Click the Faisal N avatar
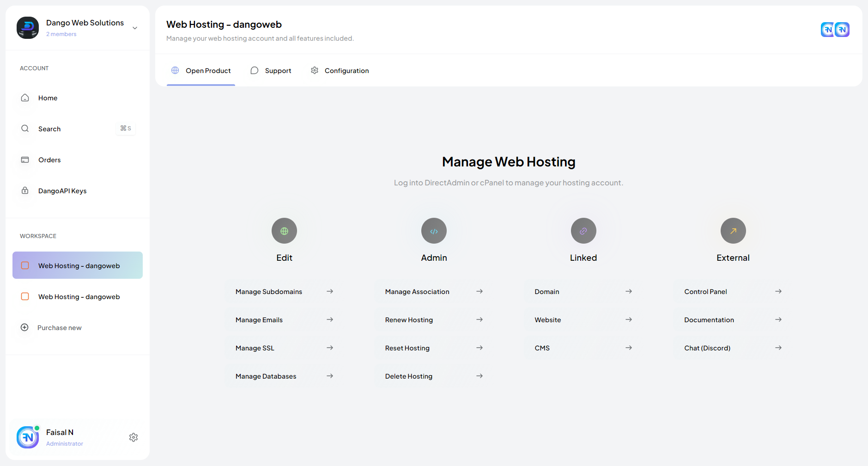This screenshot has height=466, width=868. tap(28, 437)
